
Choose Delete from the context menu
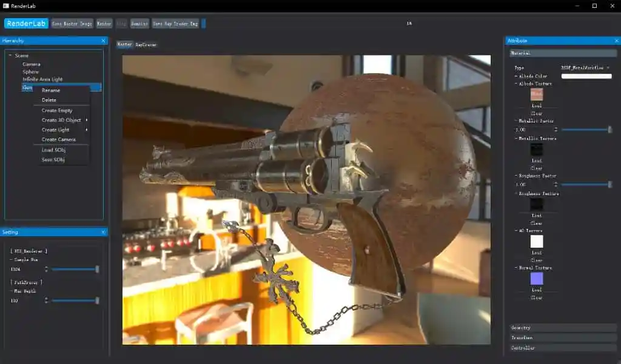(49, 100)
